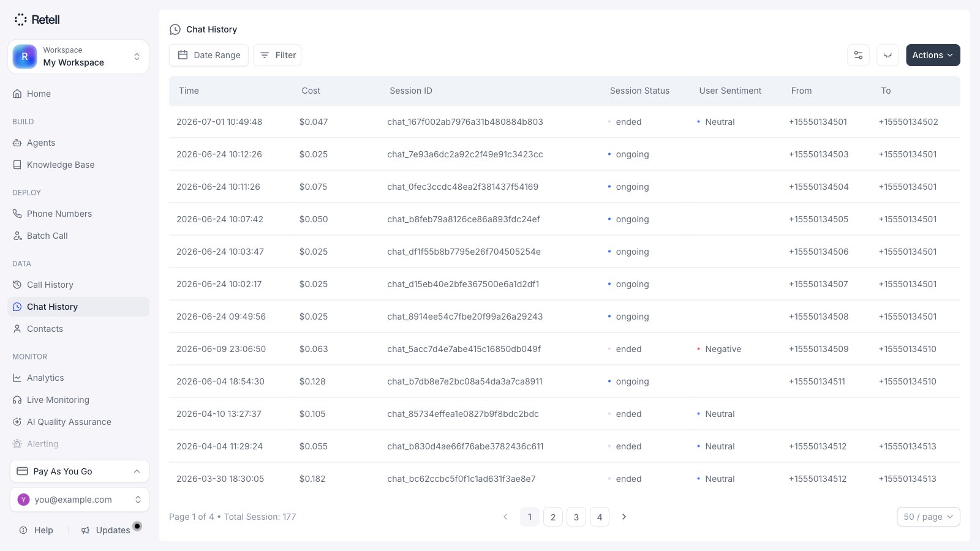Click the Retell logo
Viewport: 980px width, 551px height.
tap(37, 20)
